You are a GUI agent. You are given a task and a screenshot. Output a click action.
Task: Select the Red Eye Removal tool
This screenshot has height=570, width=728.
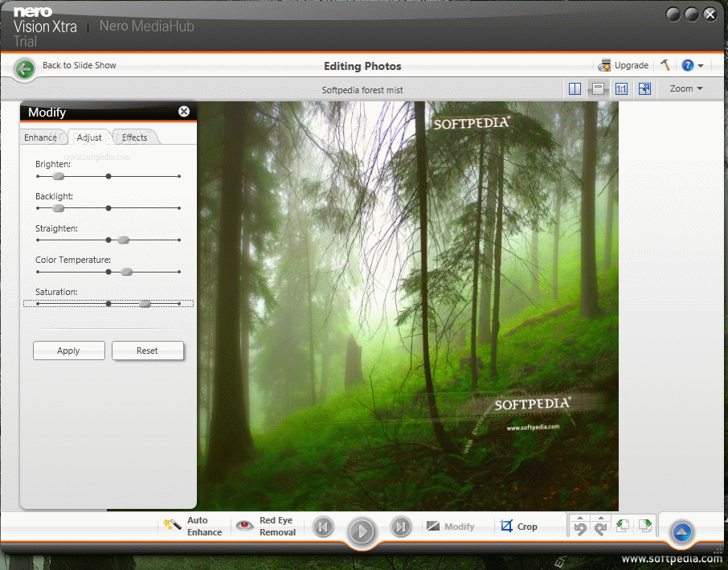coord(266,527)
